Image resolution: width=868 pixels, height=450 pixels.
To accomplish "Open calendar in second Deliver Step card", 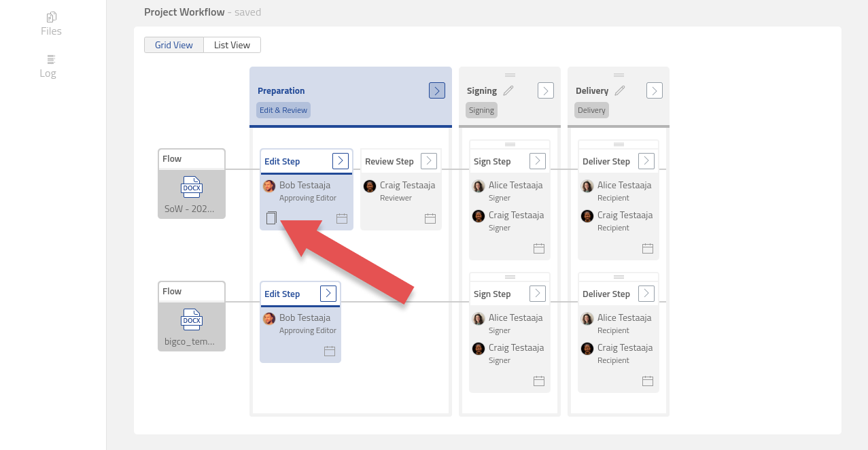I will [x=648, y=381].
